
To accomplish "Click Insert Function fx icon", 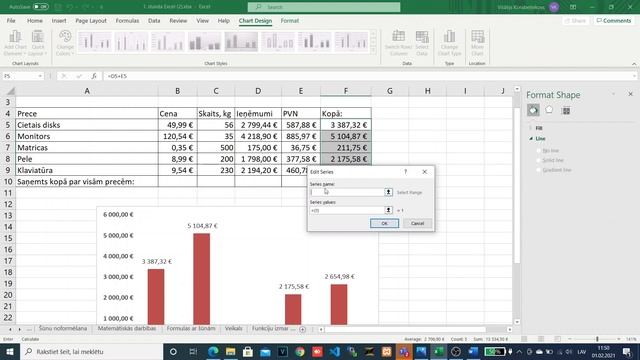I will (94, 76).
